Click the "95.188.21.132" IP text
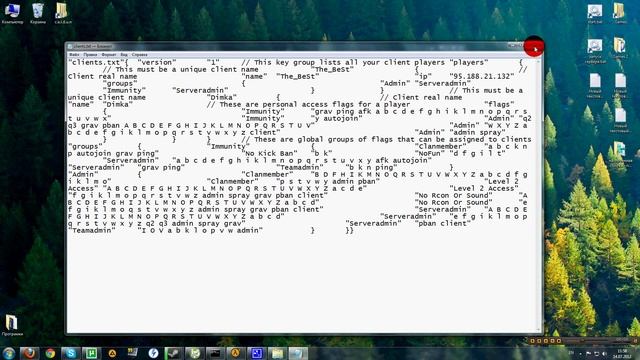This screenshot has height=360, width=640. pos(482,76)
